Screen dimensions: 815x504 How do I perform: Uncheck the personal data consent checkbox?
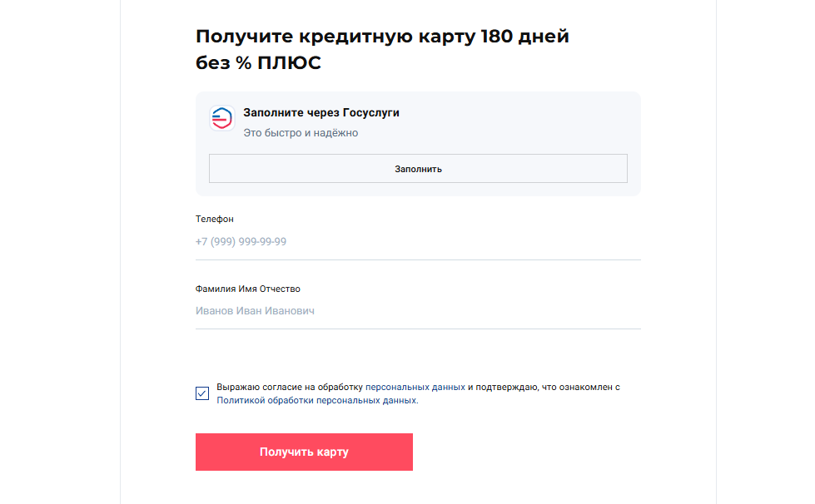pos(202,393)
